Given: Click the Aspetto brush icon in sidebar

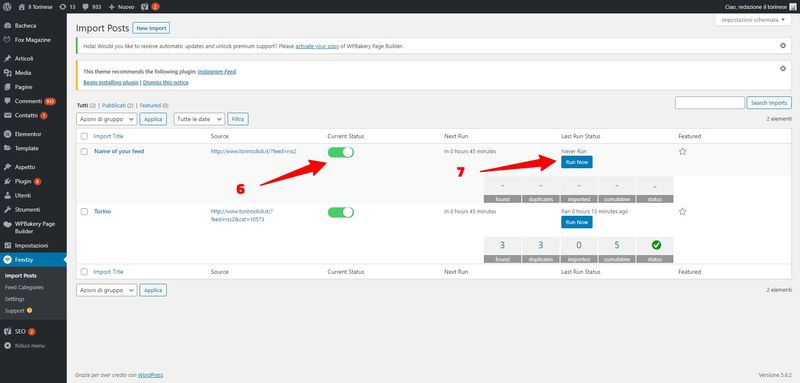Looking at the screenshot, I should 7,167.
